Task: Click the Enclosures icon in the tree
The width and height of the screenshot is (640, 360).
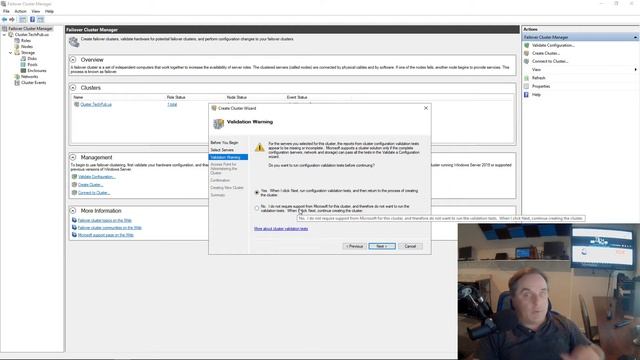Action: point(23,71)
